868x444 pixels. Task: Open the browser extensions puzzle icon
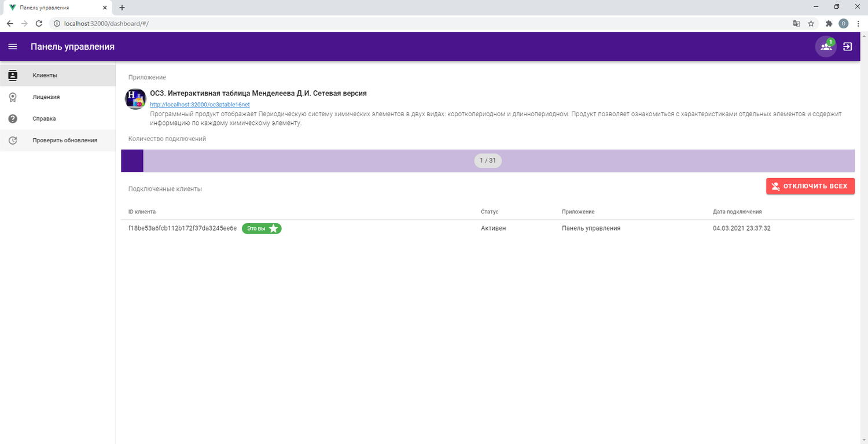(x=829, y=24)
